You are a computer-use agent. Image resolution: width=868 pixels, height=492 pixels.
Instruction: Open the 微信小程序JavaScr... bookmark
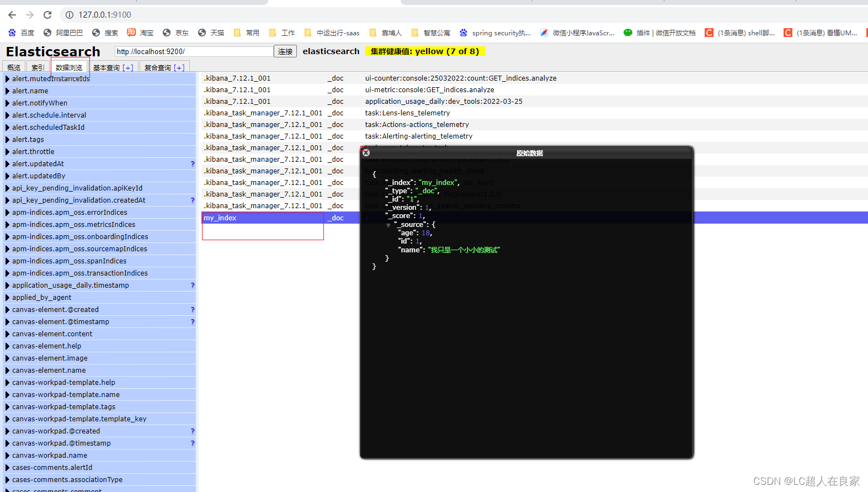pyautogui.click(x=577, y=33)
